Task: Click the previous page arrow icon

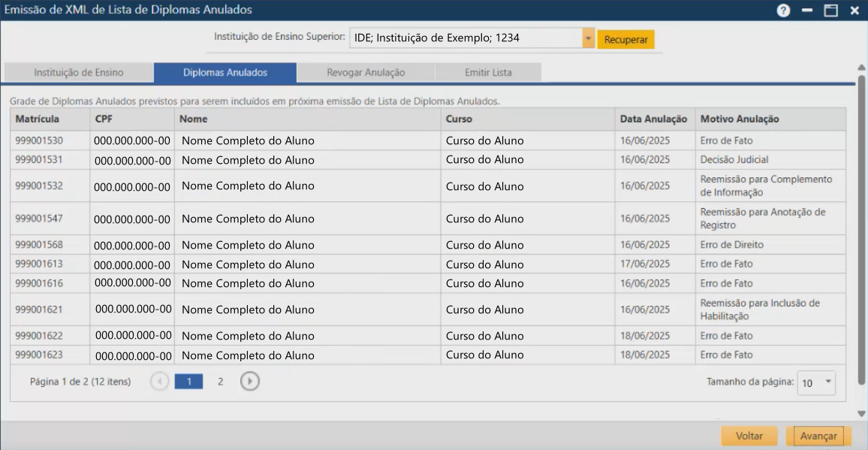Action: pyautogui.click(x=159, y=381)
